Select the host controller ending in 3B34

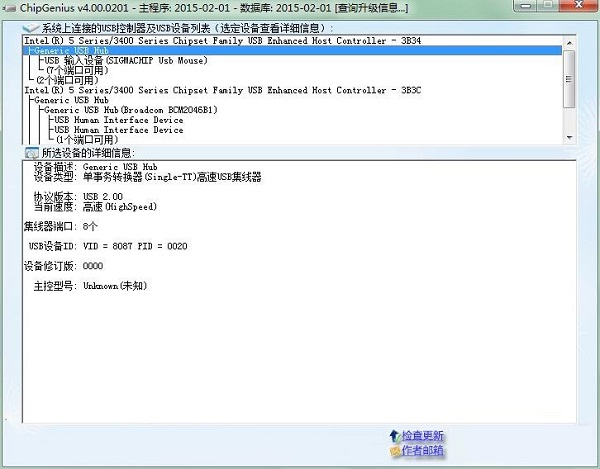click(200, 40)
